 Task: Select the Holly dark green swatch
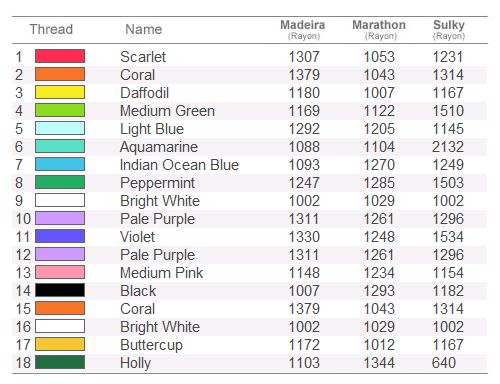pos(60,362)
